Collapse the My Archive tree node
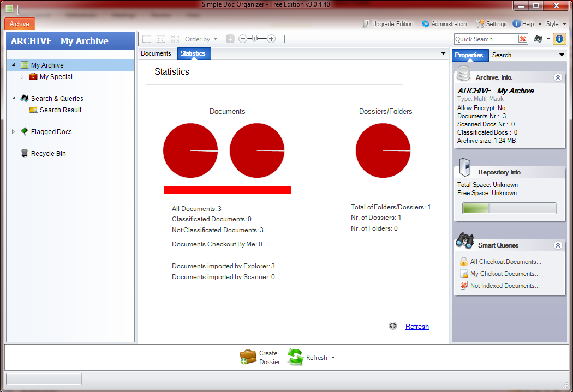The height and width of the screenshot is (392, 573). (14, 64)
